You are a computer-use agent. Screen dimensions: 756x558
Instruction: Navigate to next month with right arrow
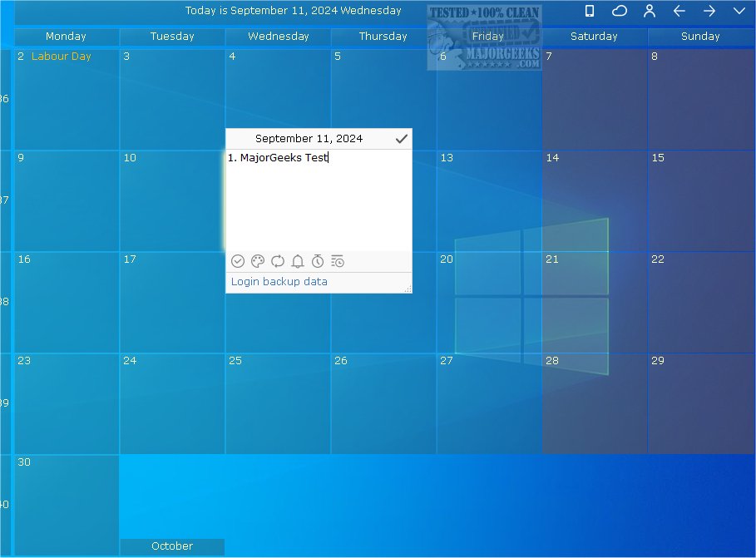click(709, 12)
